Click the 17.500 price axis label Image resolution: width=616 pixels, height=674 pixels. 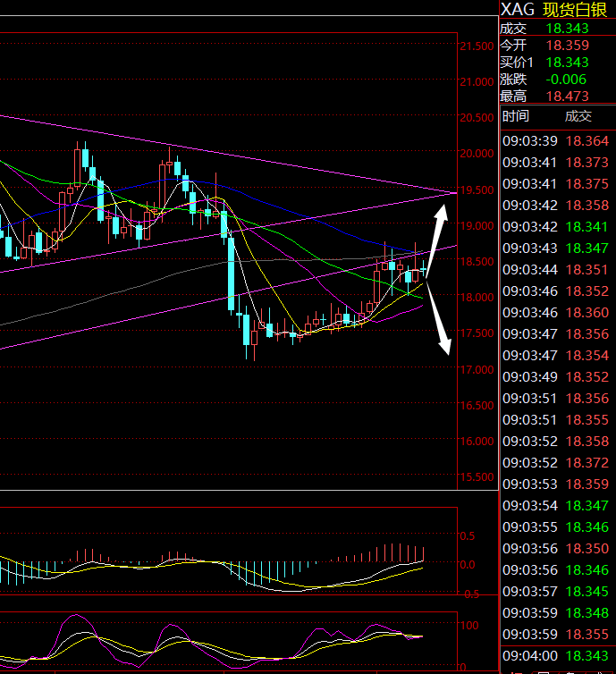[477, 333]
